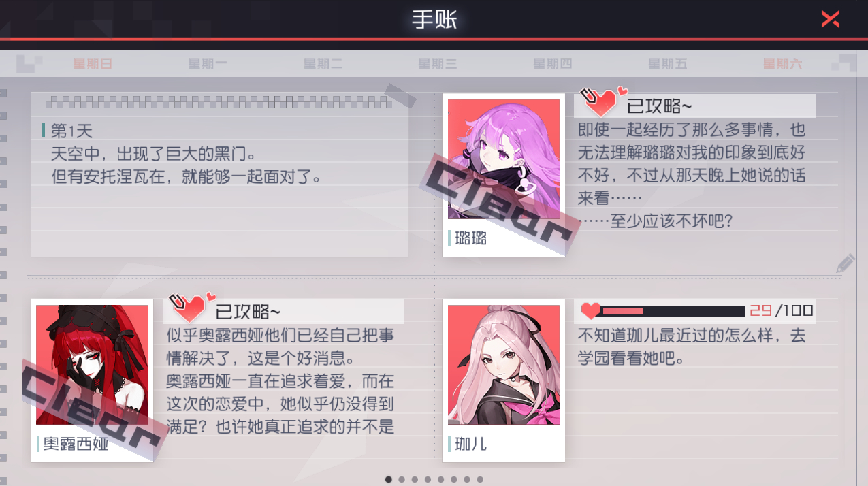The width and height of the screenshot is (868, 486).
Task: Select the first page indicator dot
Action: coord(388,479)
